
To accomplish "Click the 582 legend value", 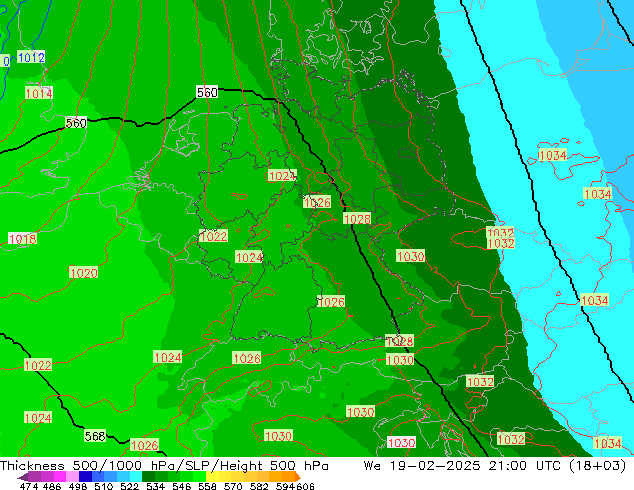I will click(x=259, y=486).
